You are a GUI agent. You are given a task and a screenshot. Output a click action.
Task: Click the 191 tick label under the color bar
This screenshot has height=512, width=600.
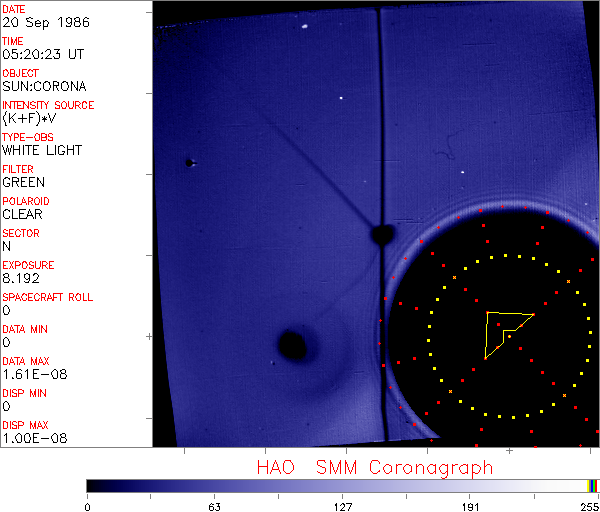pyautogui.click(x=471, y=505)
